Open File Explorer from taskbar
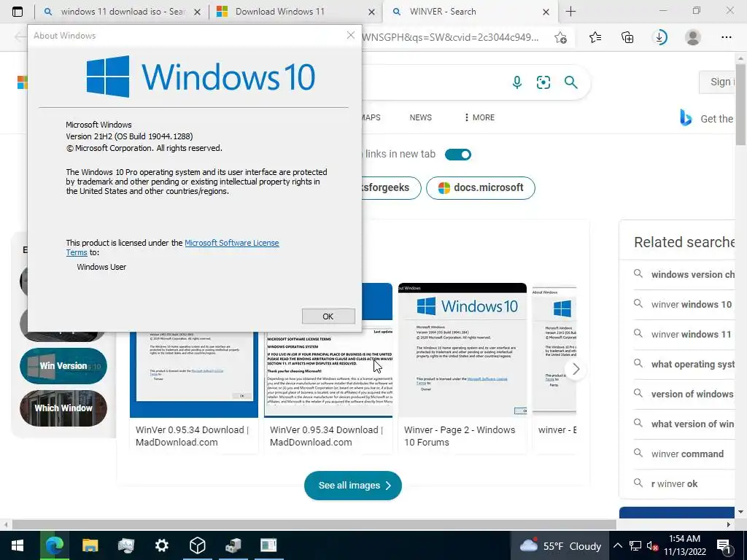 [90, 545]
